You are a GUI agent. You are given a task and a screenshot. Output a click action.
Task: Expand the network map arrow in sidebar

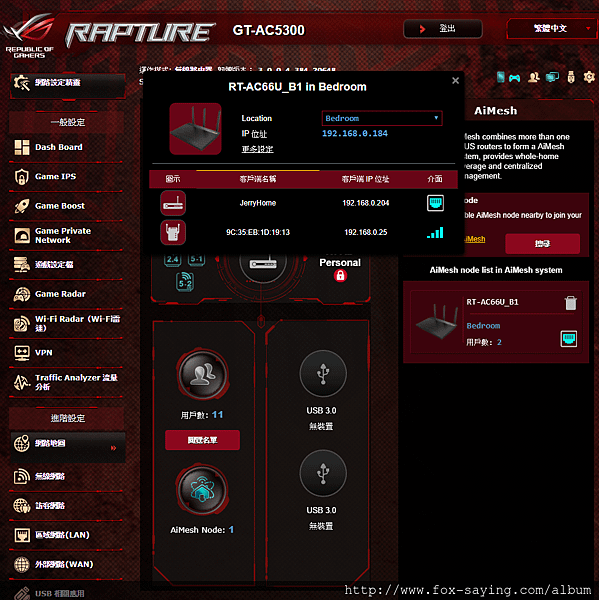pos(113,448)
